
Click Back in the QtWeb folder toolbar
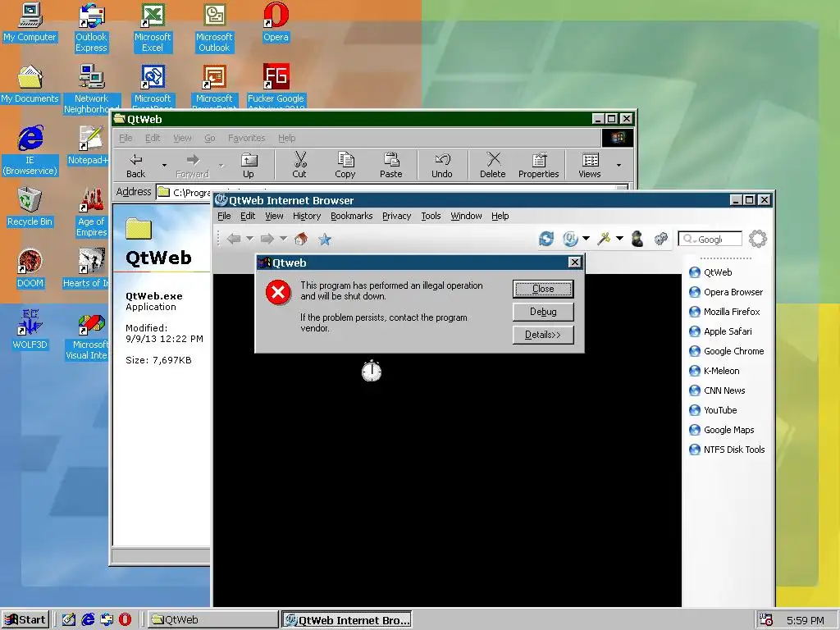click(136, 164)
